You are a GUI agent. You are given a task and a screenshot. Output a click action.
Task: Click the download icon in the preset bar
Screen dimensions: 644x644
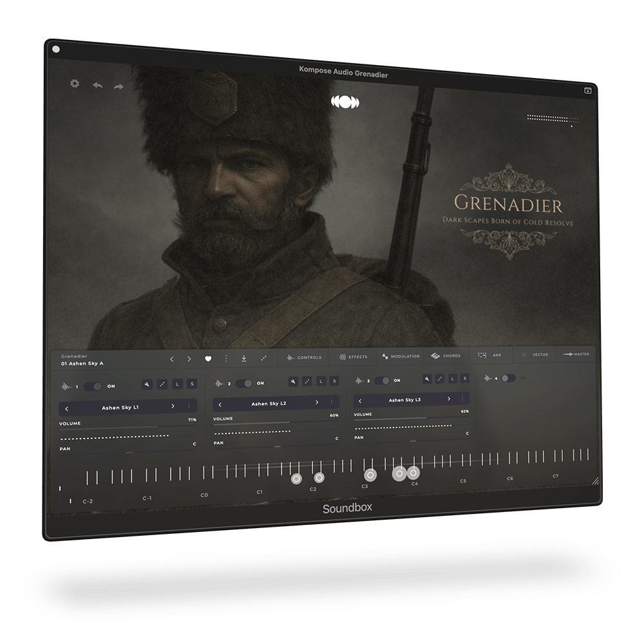244,357
